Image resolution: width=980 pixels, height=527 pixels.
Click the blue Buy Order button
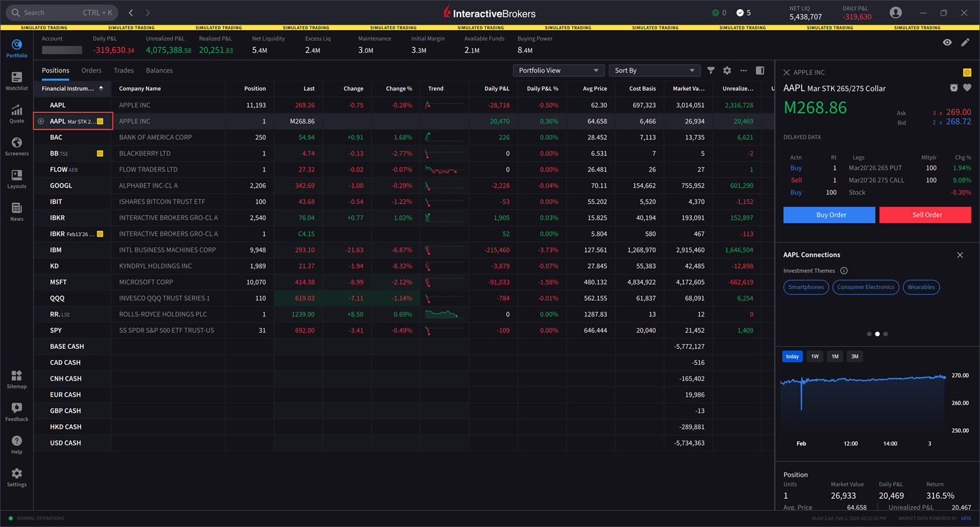829,215
